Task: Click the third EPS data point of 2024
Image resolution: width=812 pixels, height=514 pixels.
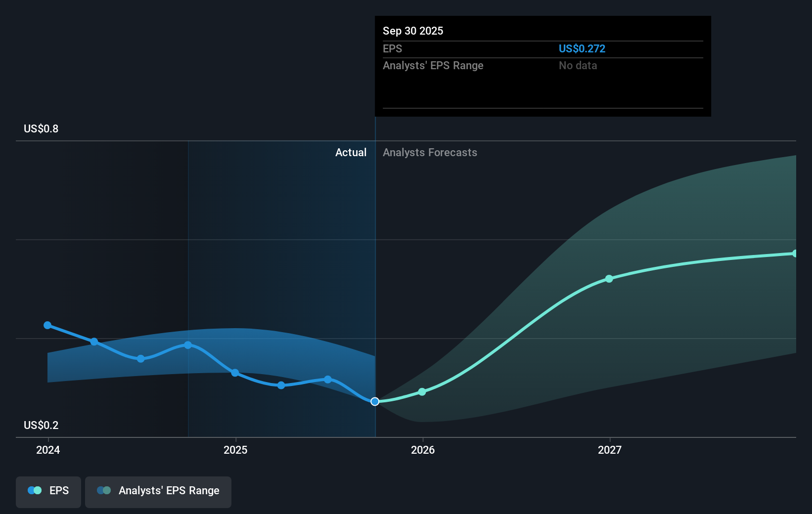Action: (141, 358)
